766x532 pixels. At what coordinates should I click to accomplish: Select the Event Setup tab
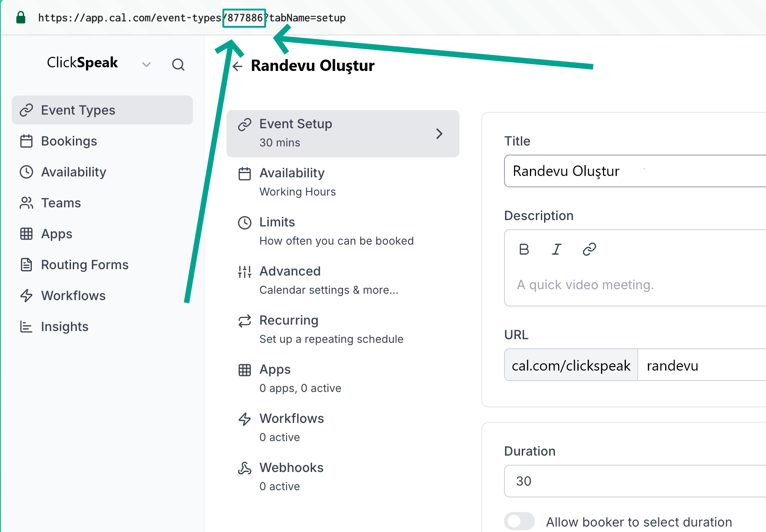(343, 134)
